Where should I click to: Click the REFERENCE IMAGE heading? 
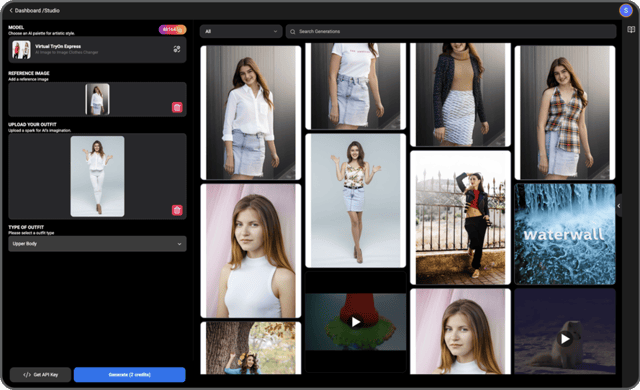click(x=29, y=73)
